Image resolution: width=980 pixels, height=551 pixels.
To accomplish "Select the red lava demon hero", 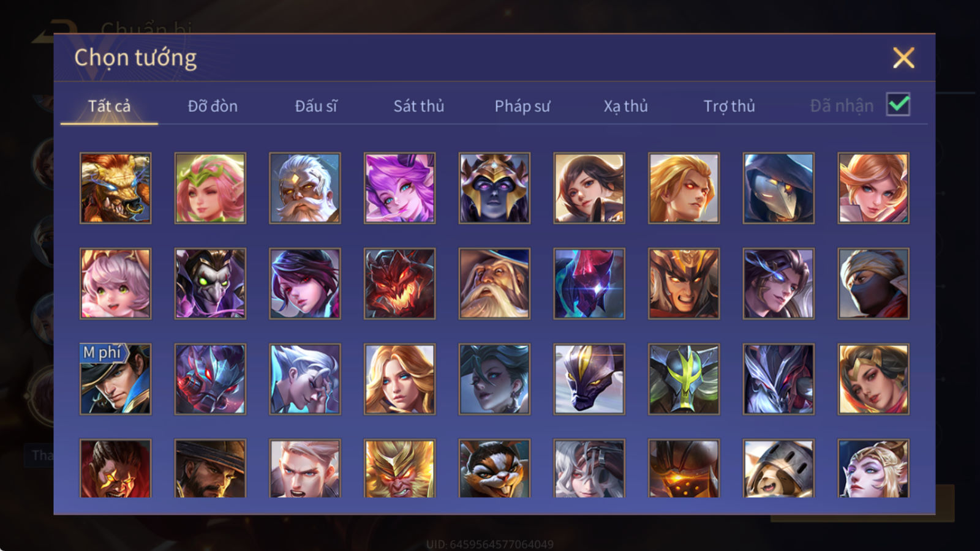I will point(399,283).
